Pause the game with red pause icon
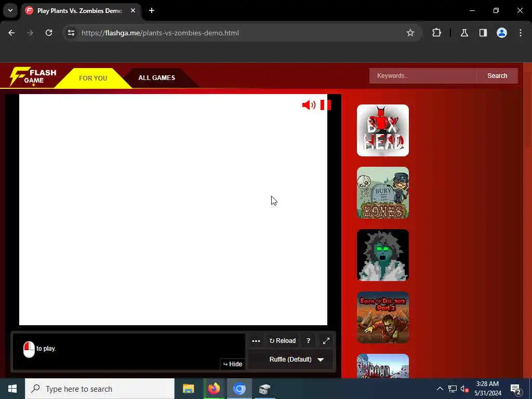532x399 pixels. 325,105
